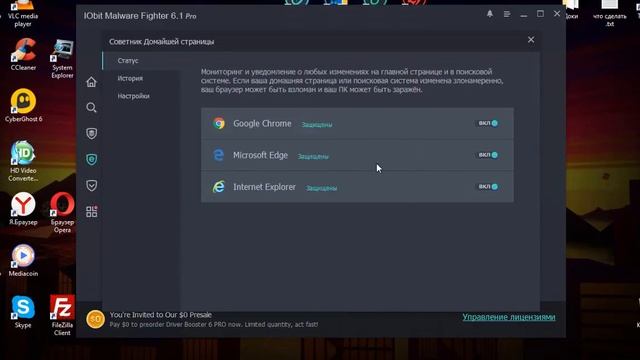Open the Scan magnifier icon in sidebar
This screenshot has width=640, height=360.
click(91, 108)
